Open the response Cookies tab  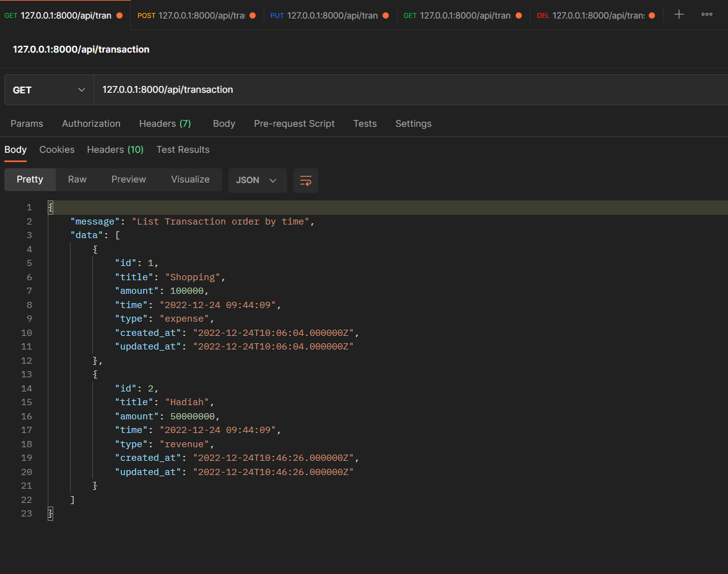pos(57,150)
